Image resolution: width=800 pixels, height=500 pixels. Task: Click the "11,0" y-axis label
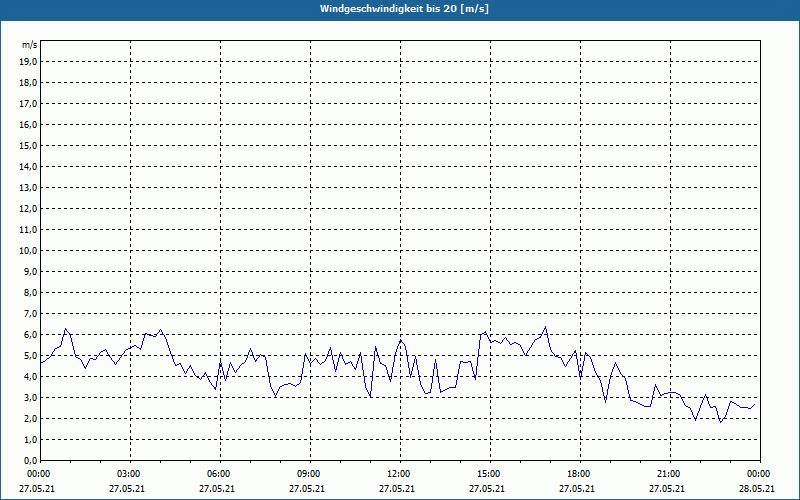(x=28, y=230)
